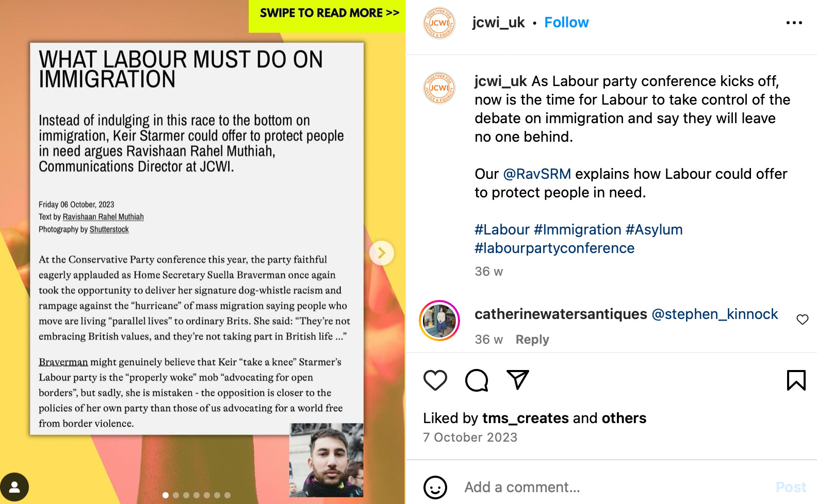Open emoji picker smiley icon
Viewport: 817px width, 504px height.
click(435, 487)
